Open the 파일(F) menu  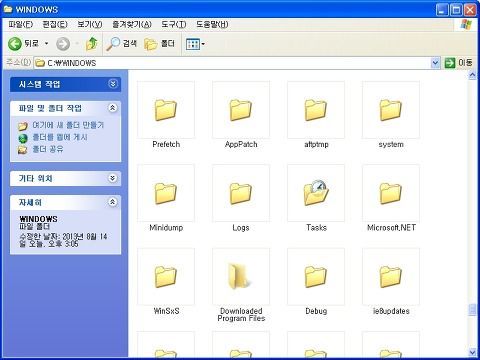point(21,24)
